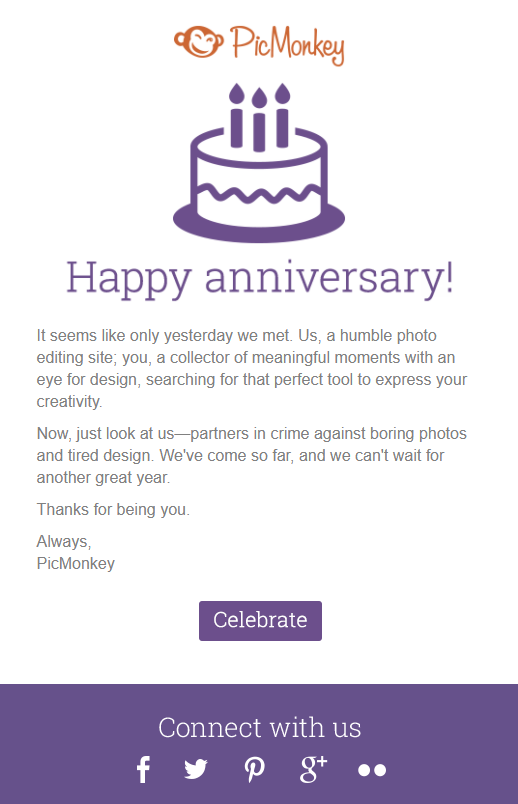The image size is (518, 804).
Task: Click the Always, sign-off text
Action: pos(64,541)
